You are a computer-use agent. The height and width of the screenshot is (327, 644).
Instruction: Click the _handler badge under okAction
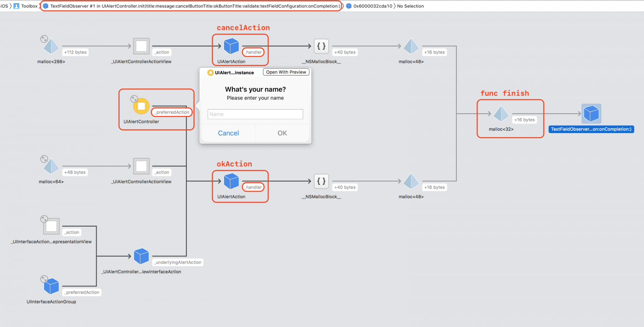[253, 187]
